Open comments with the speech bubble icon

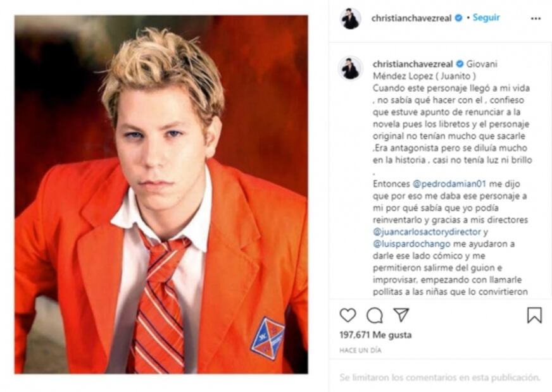375,315
